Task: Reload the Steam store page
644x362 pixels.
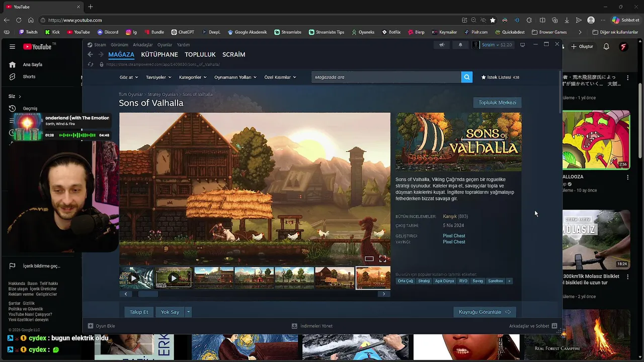Action: [91, 64]
